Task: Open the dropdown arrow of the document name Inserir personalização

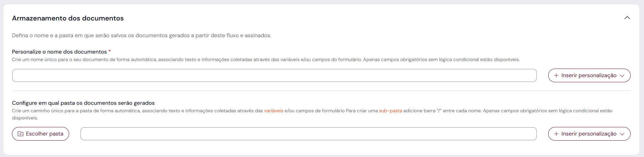Action: (x=622, y=75)
